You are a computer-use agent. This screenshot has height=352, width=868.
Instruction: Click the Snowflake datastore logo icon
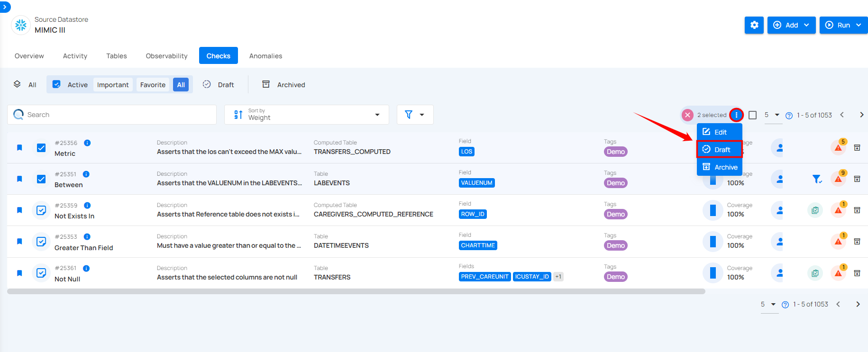21,25
